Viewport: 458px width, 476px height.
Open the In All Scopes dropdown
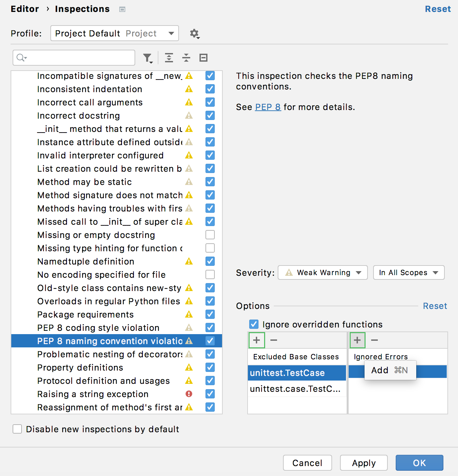click(409, 273)
